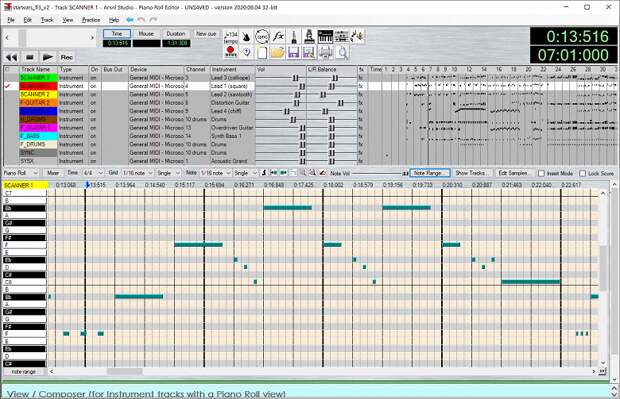Open a song using folder icon
Viewport: 620px width, 399px height.
pyautogui.click(x=278, y=52)
